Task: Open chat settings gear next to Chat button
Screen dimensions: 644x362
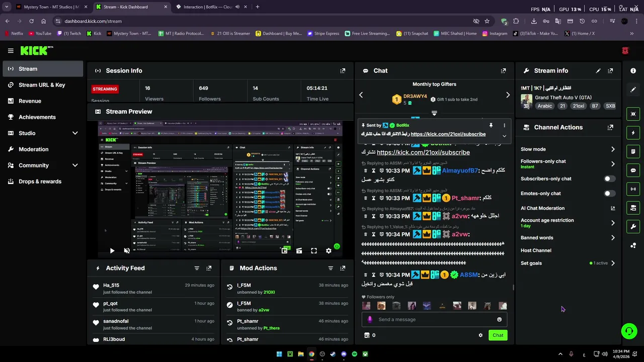Action: click(x=480, y=335)
